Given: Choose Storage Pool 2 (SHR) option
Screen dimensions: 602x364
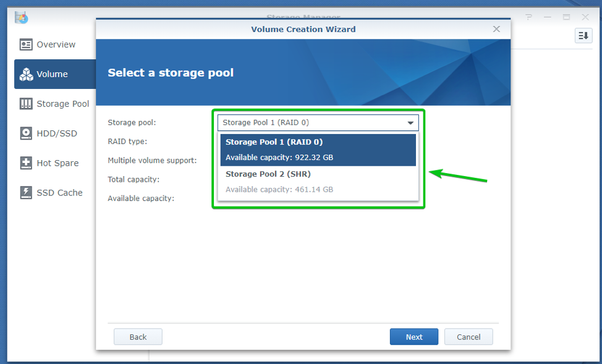Looking at the screenshot, I should (317, 182).
